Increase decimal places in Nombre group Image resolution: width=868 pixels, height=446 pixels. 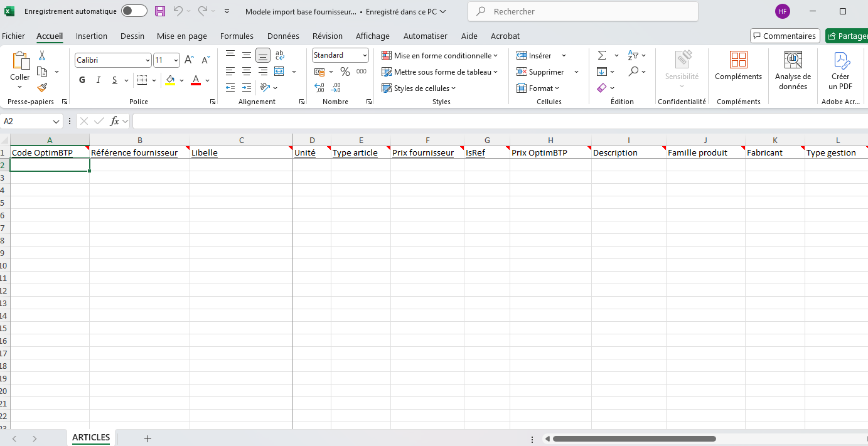click(320, 88)
